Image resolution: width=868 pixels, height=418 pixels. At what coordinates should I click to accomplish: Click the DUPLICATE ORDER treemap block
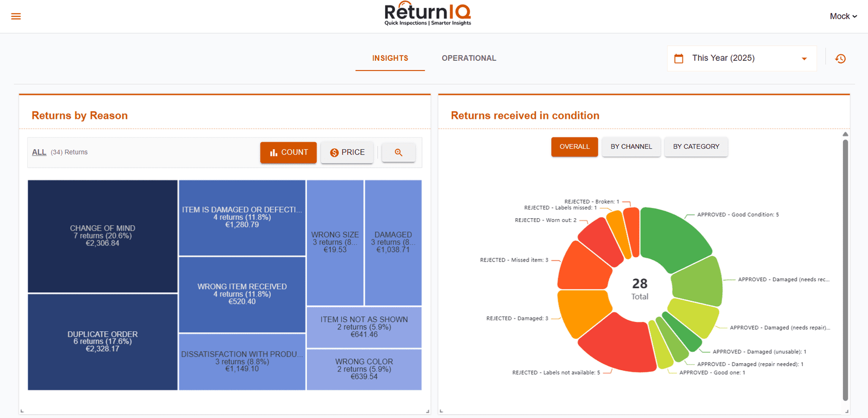point(103,341)
